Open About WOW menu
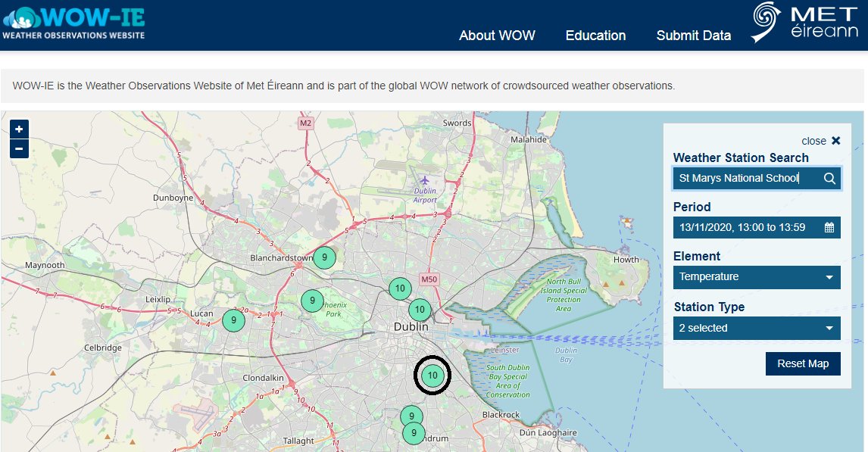Viewport: 868px width, 452px height. click(x=497, y=36)
